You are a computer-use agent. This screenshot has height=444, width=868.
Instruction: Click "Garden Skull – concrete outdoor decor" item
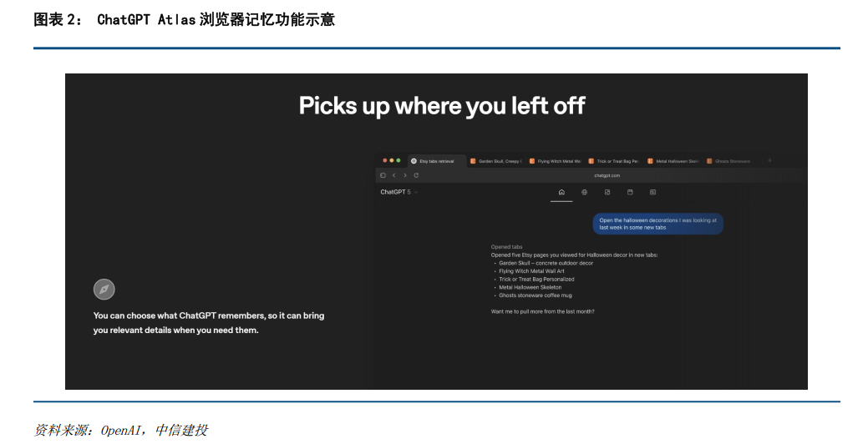pos(546,263)
